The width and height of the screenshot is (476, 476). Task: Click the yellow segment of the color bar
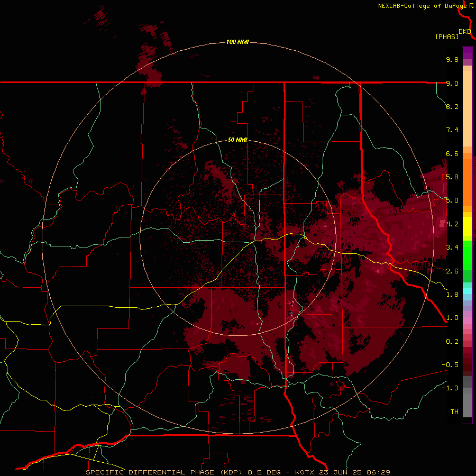point(467,226)
